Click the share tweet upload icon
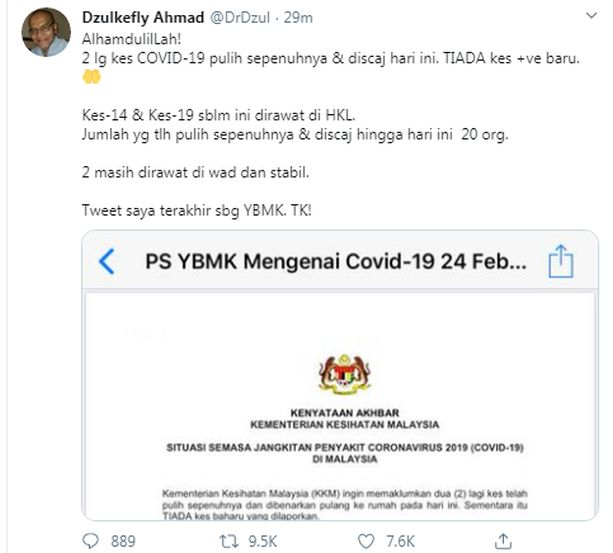 pos(503,541)
